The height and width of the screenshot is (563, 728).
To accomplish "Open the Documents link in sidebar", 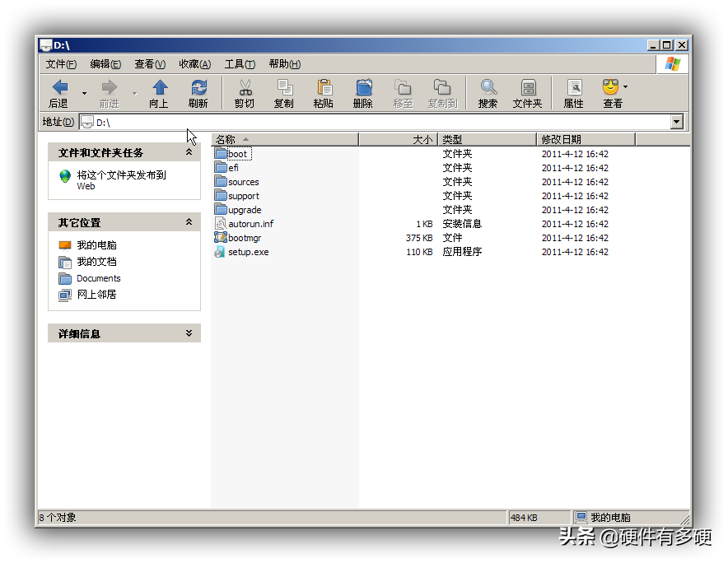I will 99,278.
